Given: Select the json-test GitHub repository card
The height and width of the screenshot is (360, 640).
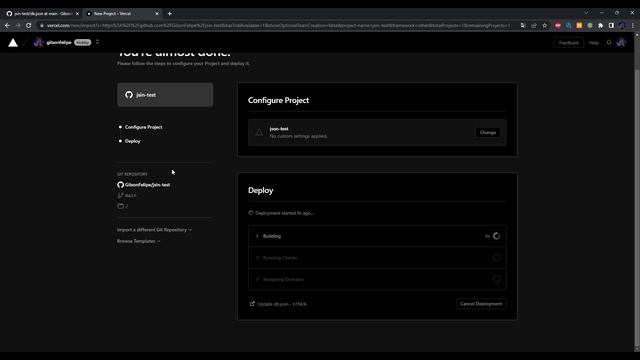Looking at the screenshot, I should (x=165, y=95).
